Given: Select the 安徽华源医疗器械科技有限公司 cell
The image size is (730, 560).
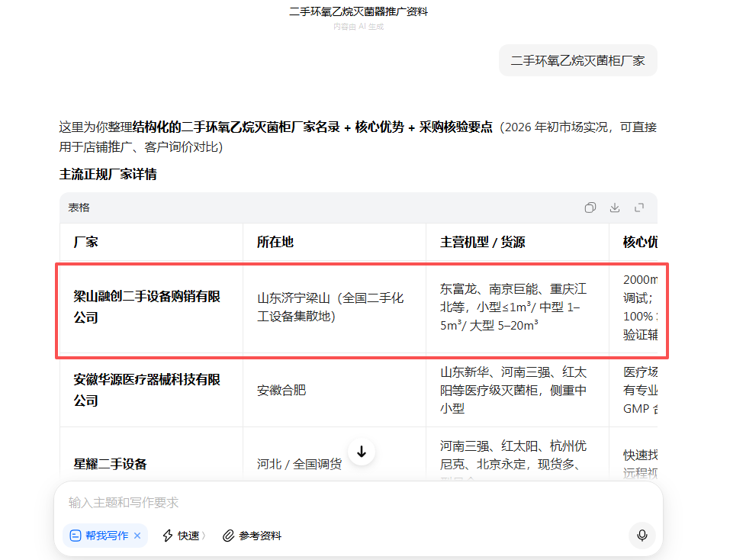Looking at the screenshot, I should 147,390.
